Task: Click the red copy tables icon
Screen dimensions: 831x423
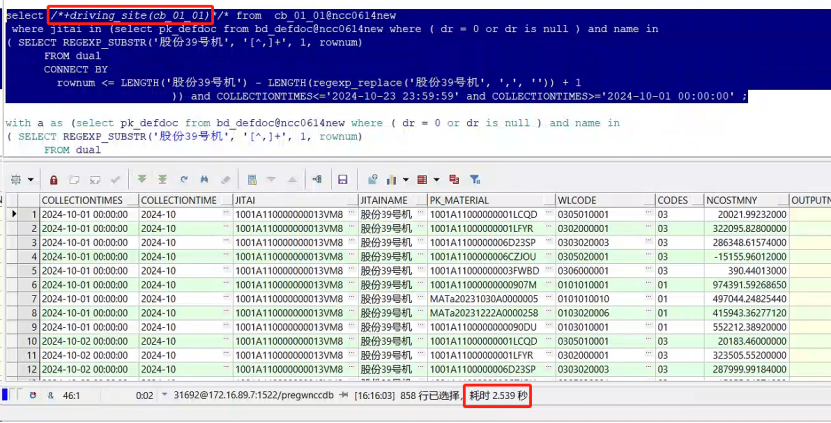Action: tap(454, 180)
